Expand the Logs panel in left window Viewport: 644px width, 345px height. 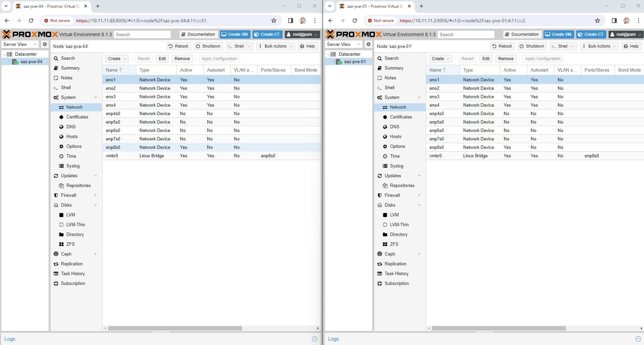314,339
